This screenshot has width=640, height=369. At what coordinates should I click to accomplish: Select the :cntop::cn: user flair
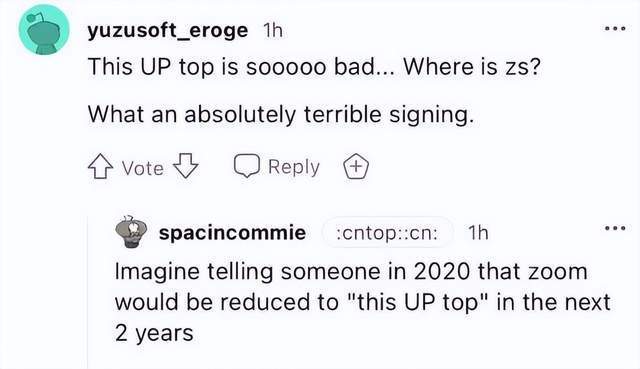388,233
